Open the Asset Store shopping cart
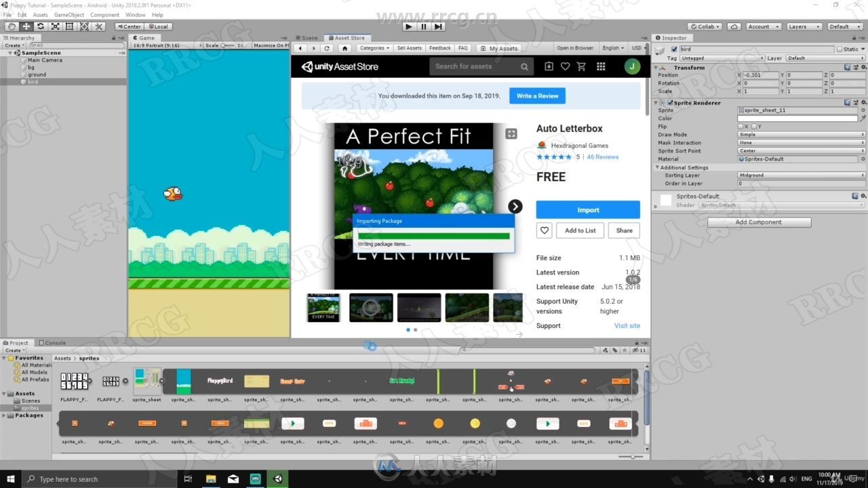The height and width of the screenshot is (488, 868). click(x=581, y=66)
